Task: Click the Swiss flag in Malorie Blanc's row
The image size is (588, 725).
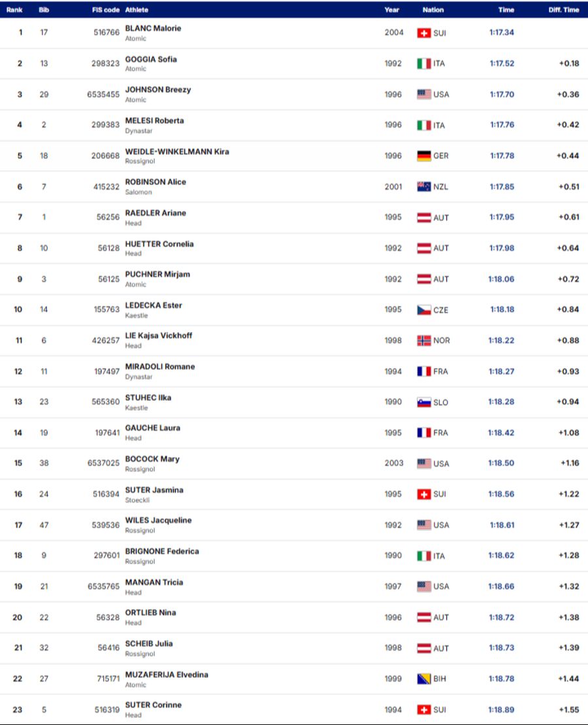Action: coord(424,33)
